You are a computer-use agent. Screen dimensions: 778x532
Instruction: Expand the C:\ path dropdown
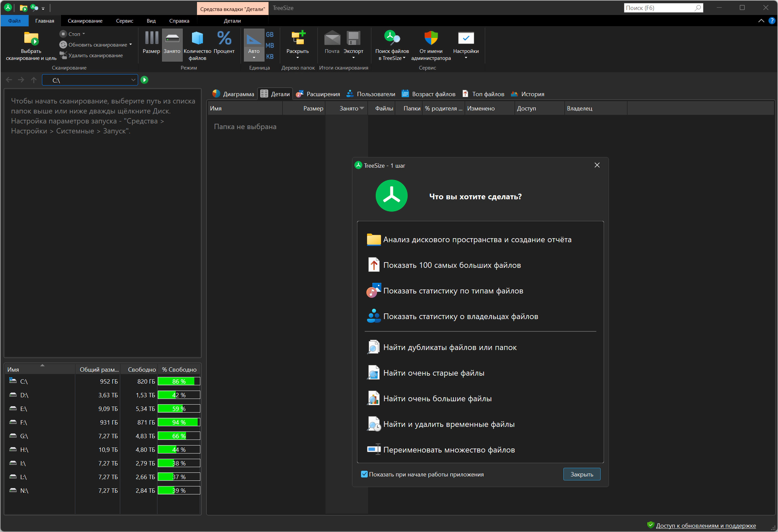[x=133, y=80]
